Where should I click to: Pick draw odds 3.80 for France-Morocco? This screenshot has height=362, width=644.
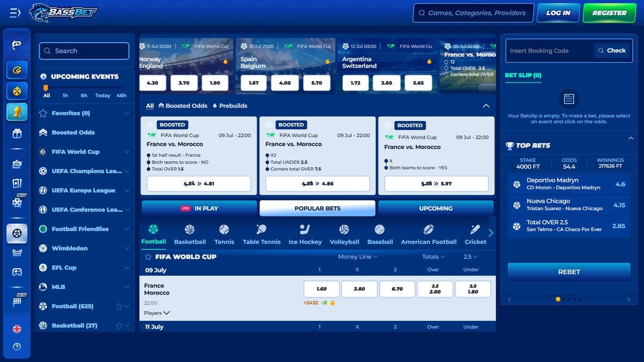[359, 289]
